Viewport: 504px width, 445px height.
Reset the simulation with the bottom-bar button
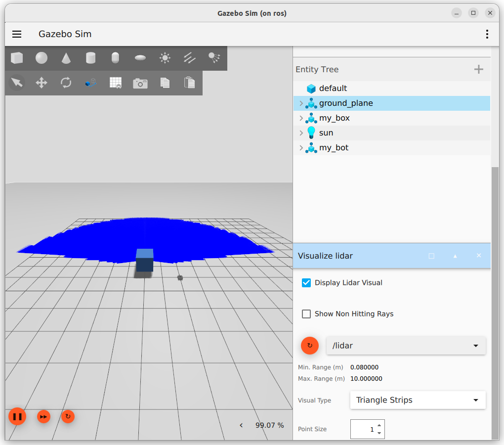68,417
